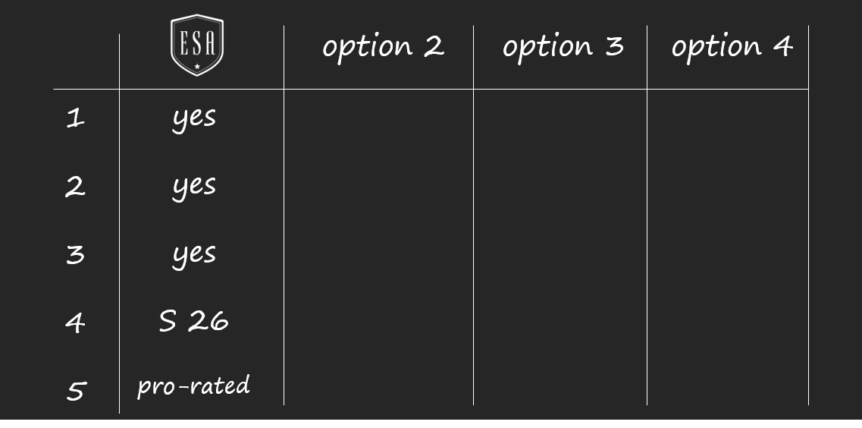Screen dimensions: 862x428
Task: Select the option 2 column header
Action: point(383,48)
